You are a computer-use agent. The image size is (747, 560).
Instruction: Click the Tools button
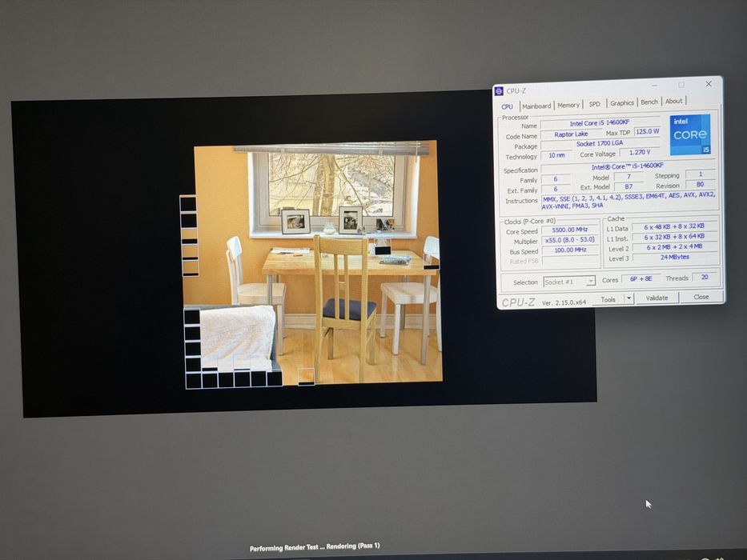pos(608,299)
